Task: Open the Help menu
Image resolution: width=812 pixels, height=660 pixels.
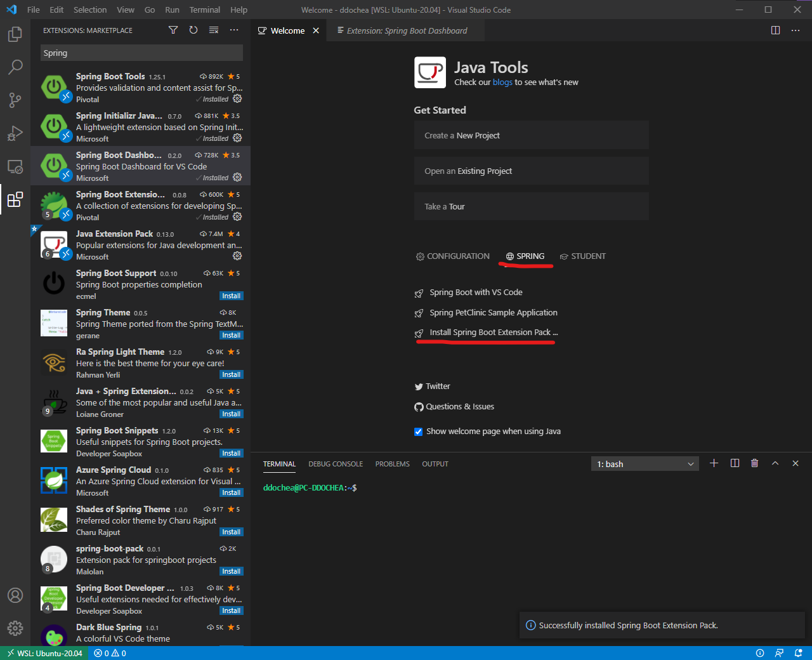Action: pyautogui.click(x=239, y=10)
